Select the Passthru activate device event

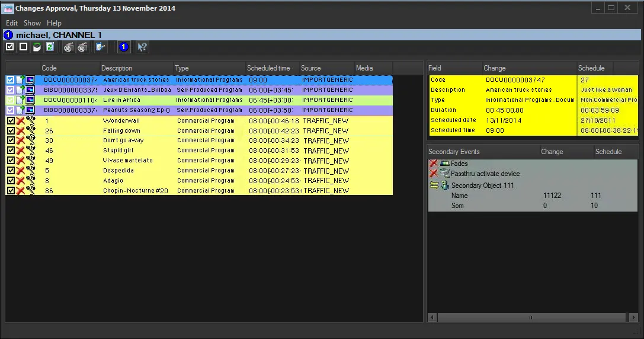(x=485, y=174)
